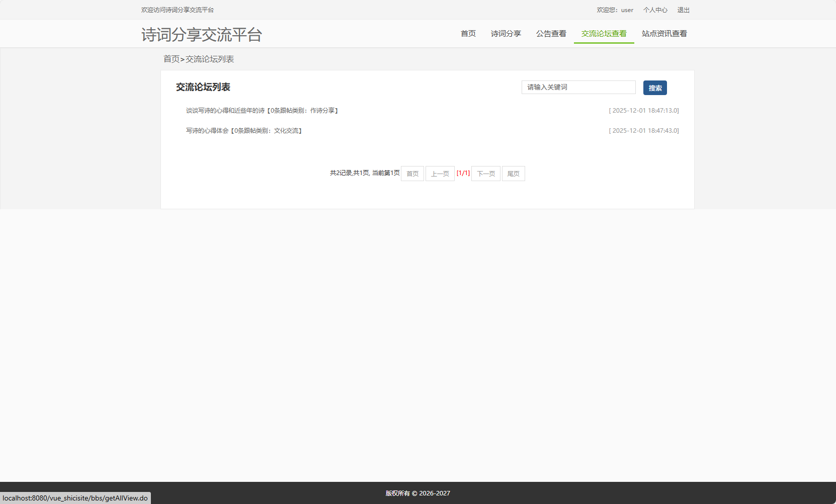Screen dimensions: 836x504
Task: Click the keyword search input field
Action: (x=578, y=87)
